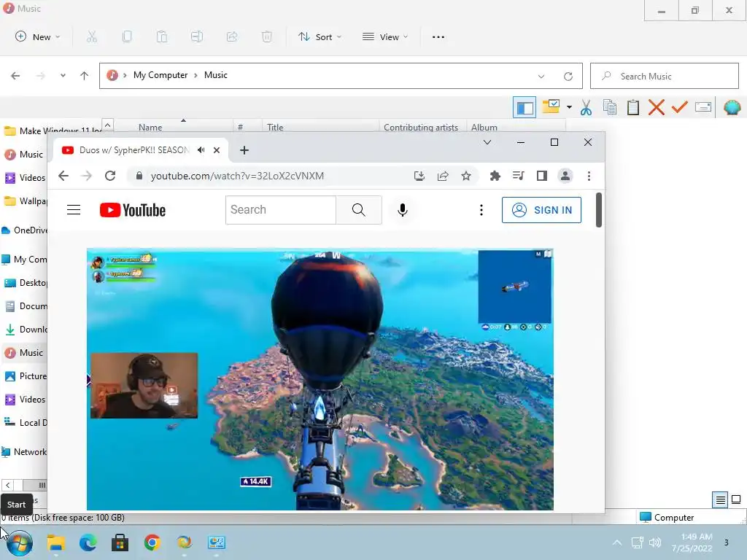Go up one folder level in Explorer
Viewport: 747px width, 560px height.
pyautogui.click(x=85, y=76)
